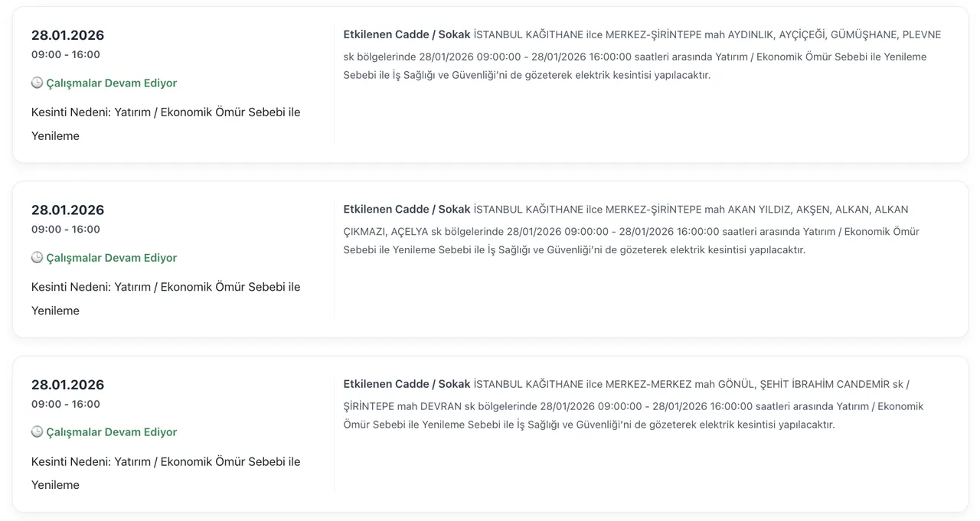Click the 09:00 - 16:00 time in the bottom card
Screen dimensions: 980x521
66,404
